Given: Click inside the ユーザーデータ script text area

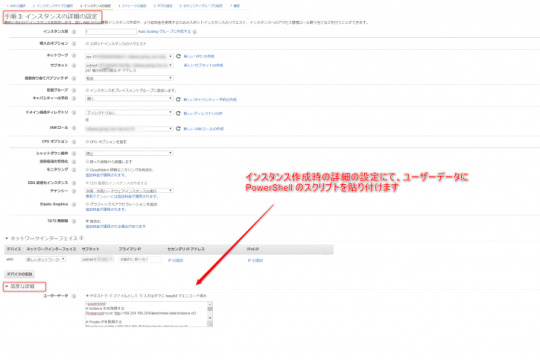Looking at the screenshot, I should (146, 314).
